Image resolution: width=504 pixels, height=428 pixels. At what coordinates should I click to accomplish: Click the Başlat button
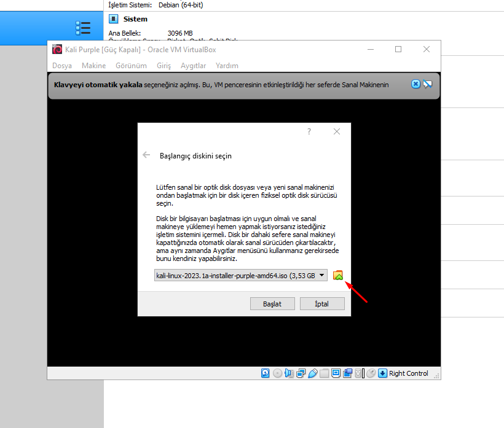(272, 304)
